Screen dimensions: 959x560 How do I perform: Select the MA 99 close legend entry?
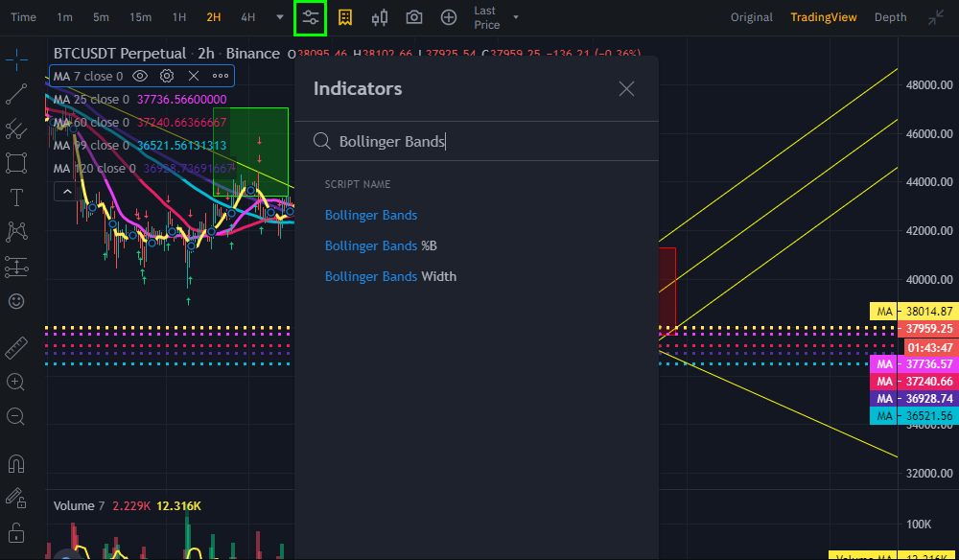[91, 146]
